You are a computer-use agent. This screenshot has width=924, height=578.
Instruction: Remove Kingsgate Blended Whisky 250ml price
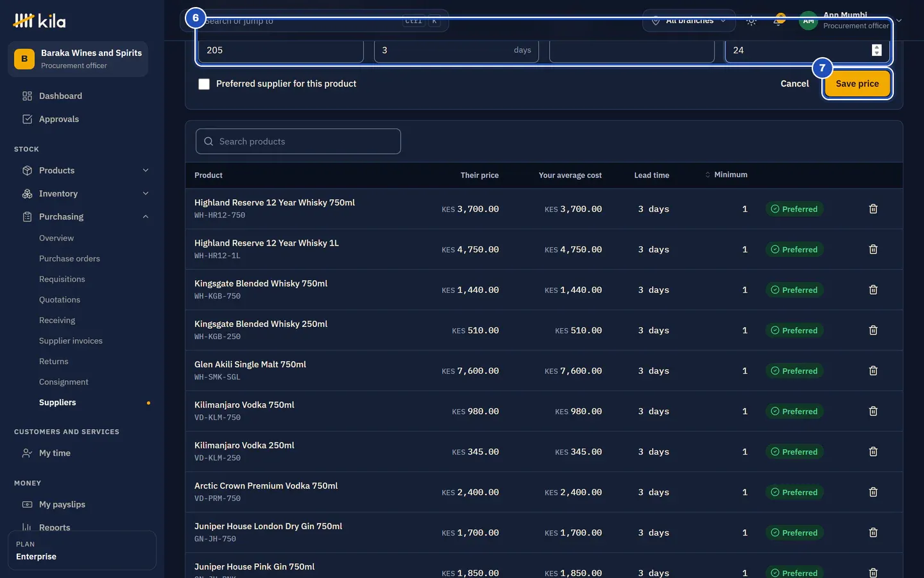873,330
